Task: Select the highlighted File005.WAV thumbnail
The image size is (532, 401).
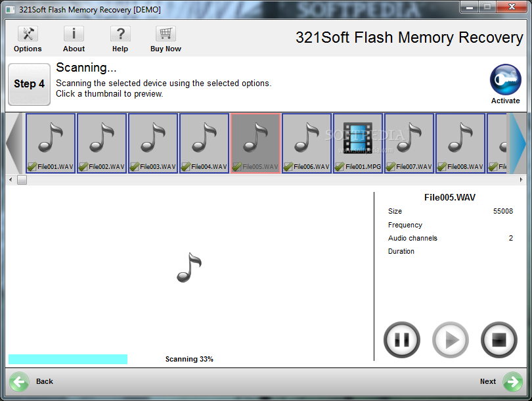Action: tap(255, 143)
